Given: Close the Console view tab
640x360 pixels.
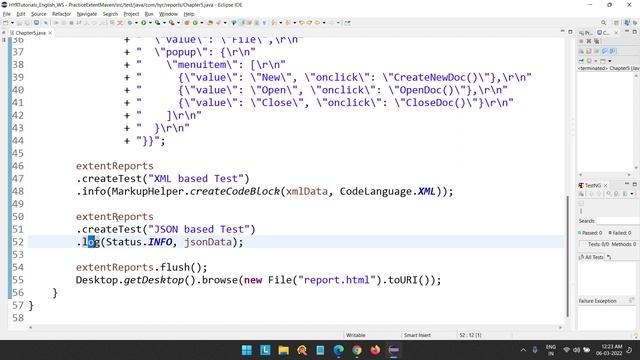Looking at the screenshot, I should tap(616, 33).
